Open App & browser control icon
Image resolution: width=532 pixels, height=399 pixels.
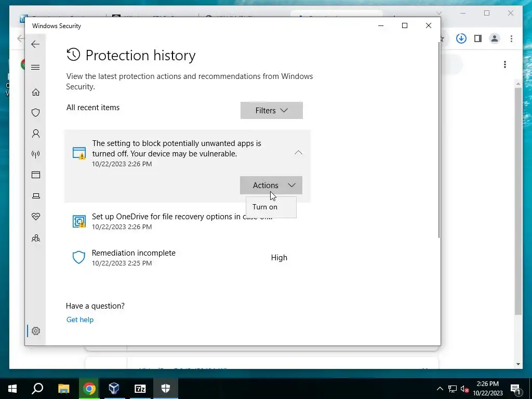click(x=36, y=175)
